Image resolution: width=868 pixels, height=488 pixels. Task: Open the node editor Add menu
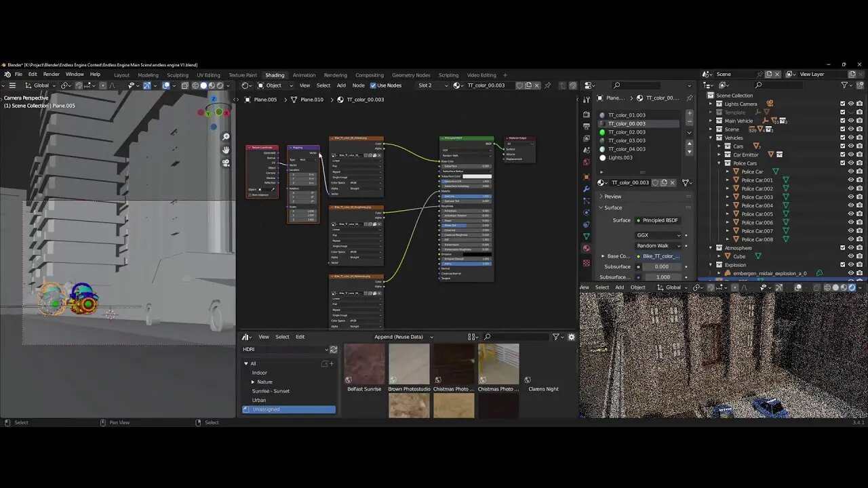(341, 85)
